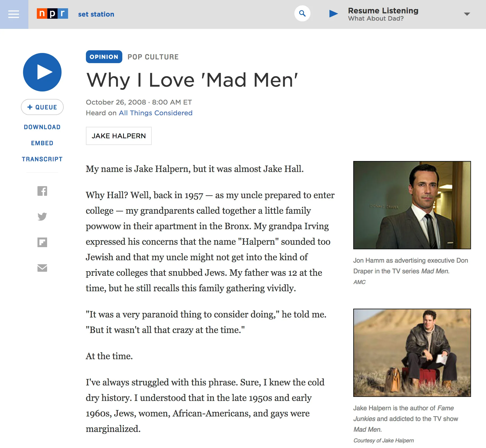
Task: Click the paragraph starting My name is Jake Halpern
Action: click(x=195, y=169)
